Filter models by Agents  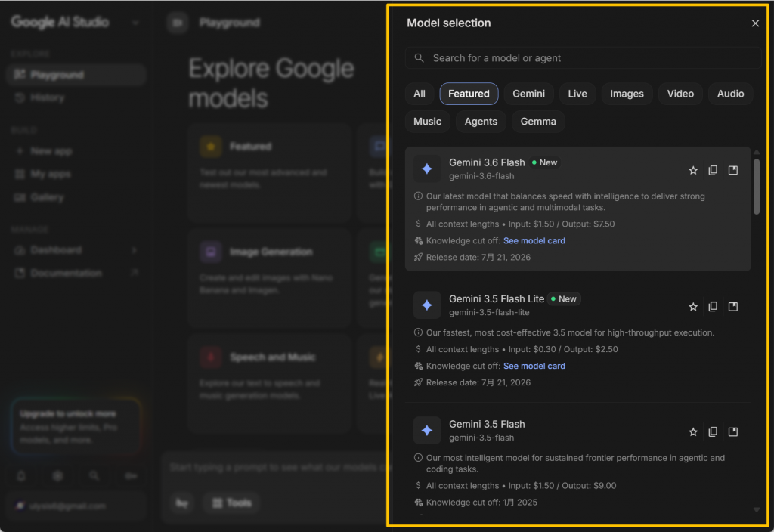pyautogui.click(x=481, y=122)
